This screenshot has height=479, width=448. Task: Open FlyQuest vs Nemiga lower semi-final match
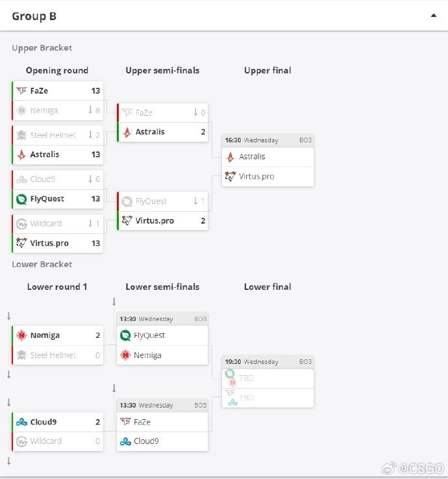click(162, 339)
